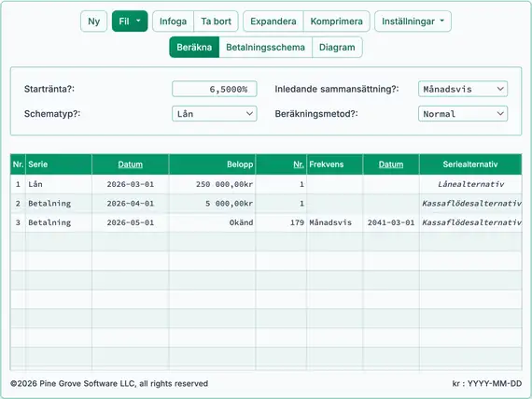Click the Nr. header link beside Frekvens

pos(299,164)
